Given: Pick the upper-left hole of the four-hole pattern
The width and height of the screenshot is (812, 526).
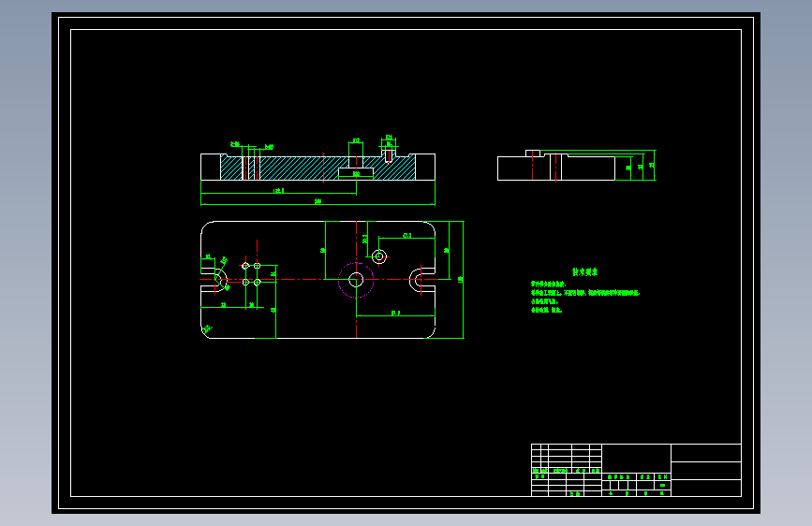Looking at the screenshot, I should tap(245, 266).
